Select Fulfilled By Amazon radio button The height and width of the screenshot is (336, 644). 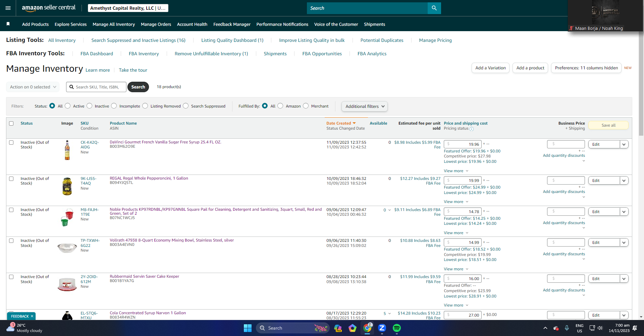pos(280,106)
